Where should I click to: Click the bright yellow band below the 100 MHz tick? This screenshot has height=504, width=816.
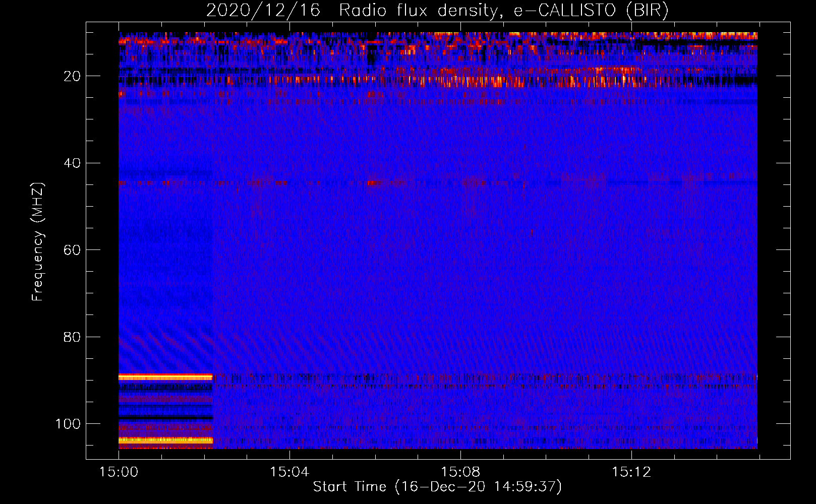click(165, 440)
